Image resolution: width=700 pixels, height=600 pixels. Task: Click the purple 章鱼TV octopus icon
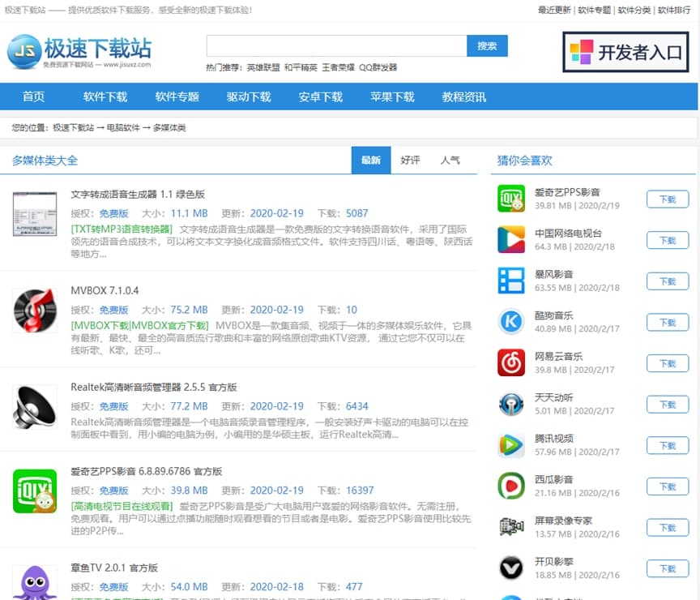[35, 582]
